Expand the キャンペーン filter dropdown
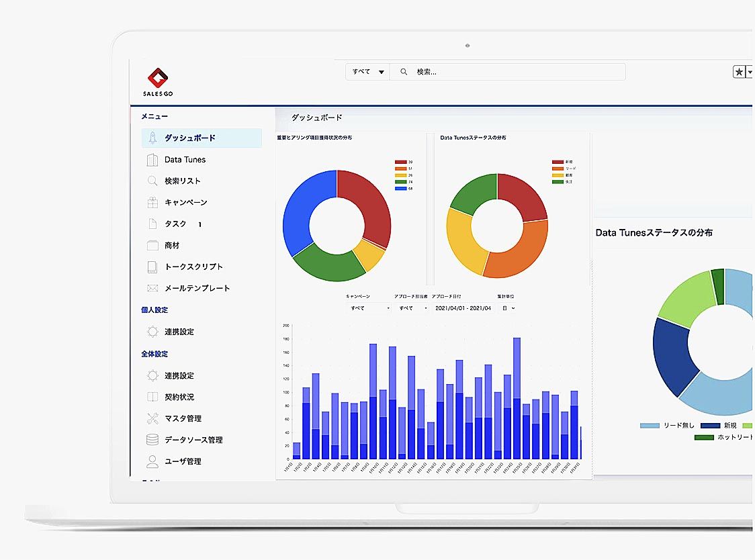Image resolution: width=755 pixels, height=560 pixels. [368, 308]
